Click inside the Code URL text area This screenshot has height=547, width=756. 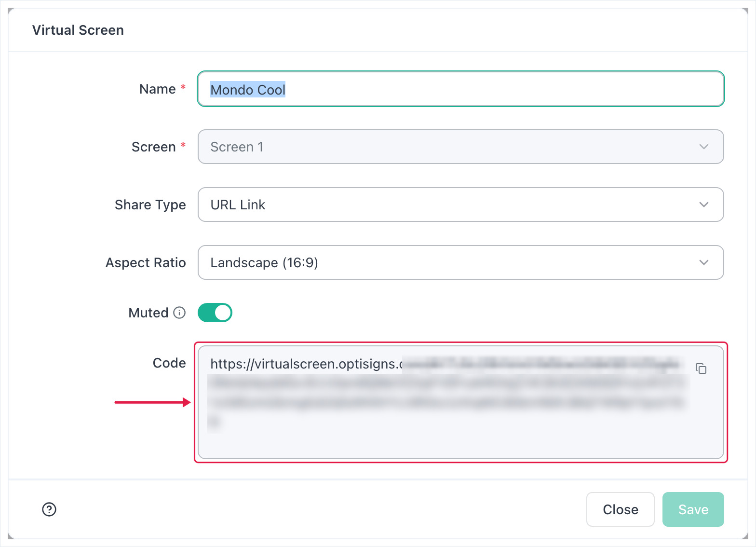pyautogui.click(x=461, y=402)
